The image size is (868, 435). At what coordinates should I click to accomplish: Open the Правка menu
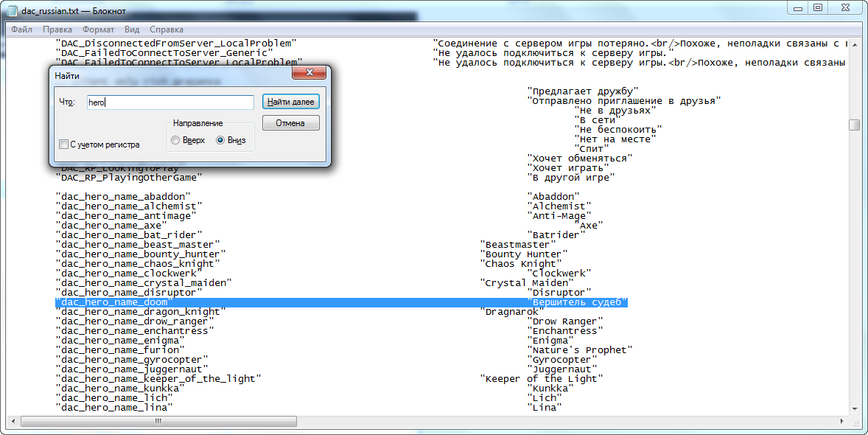pos(57,29)
